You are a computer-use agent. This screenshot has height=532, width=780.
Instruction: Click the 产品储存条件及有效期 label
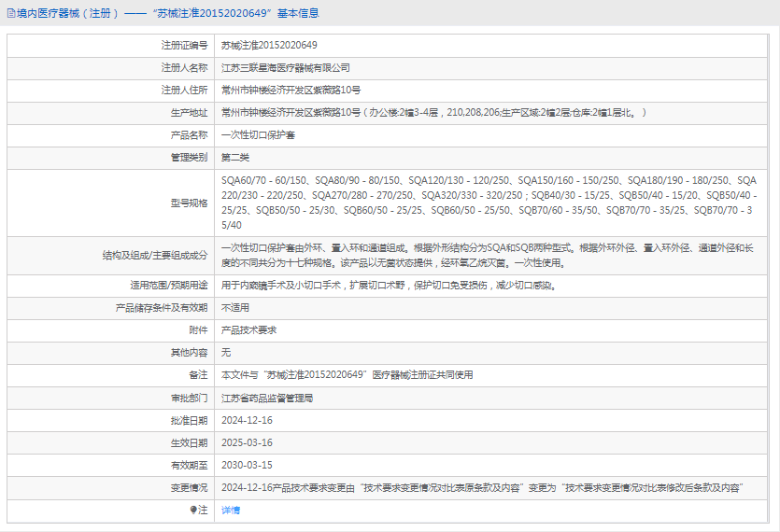[x=162, y=308]
